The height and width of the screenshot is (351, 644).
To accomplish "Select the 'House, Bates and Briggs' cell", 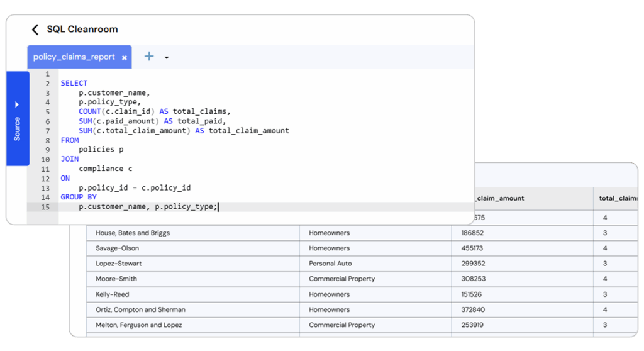I will tap(133, 233).
